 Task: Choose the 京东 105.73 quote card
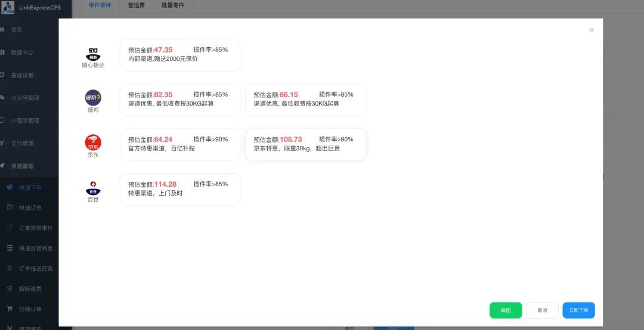click(x=306, y=144)
